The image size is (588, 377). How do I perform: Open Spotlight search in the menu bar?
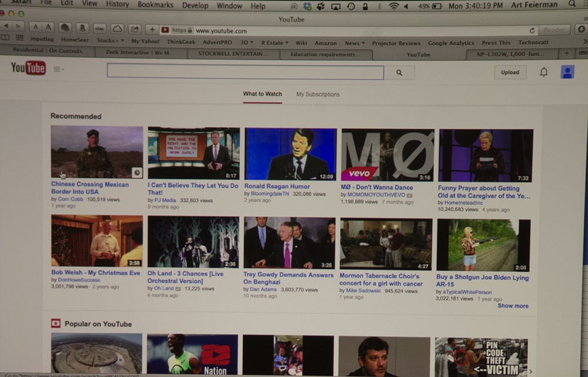pyautogui.click(x=572, y=4)
